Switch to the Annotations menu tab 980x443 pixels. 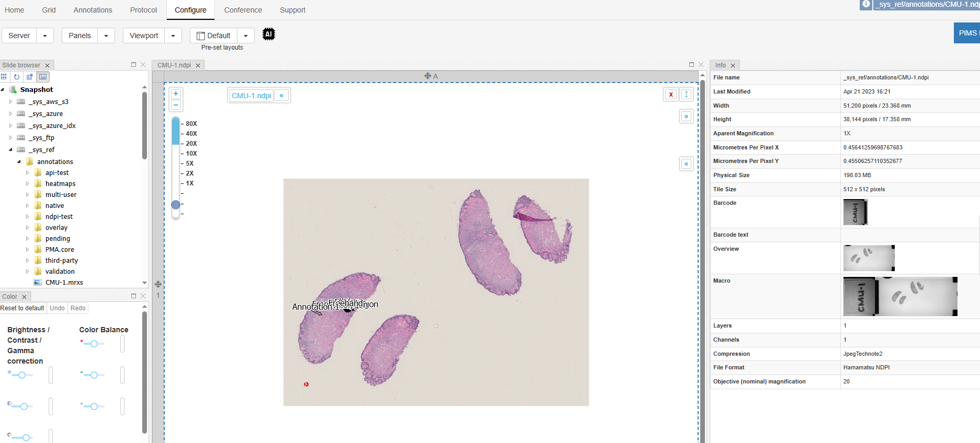(93, 10)
